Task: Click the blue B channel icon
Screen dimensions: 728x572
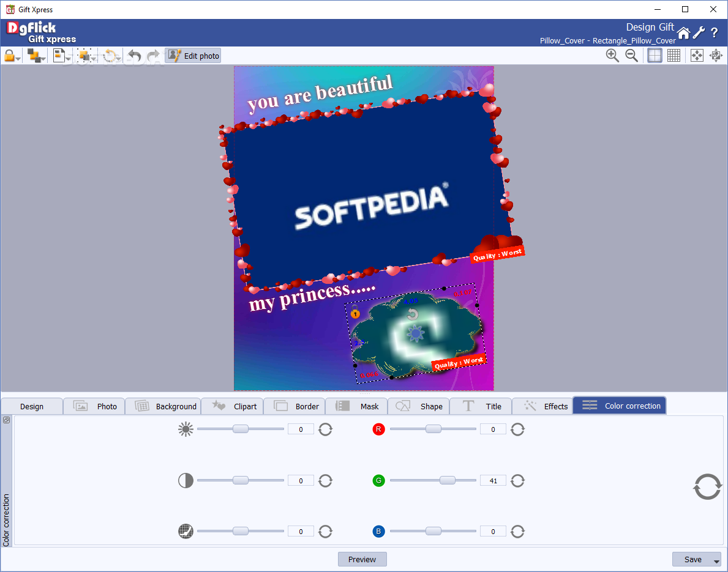Action: [x=379, y=531]
